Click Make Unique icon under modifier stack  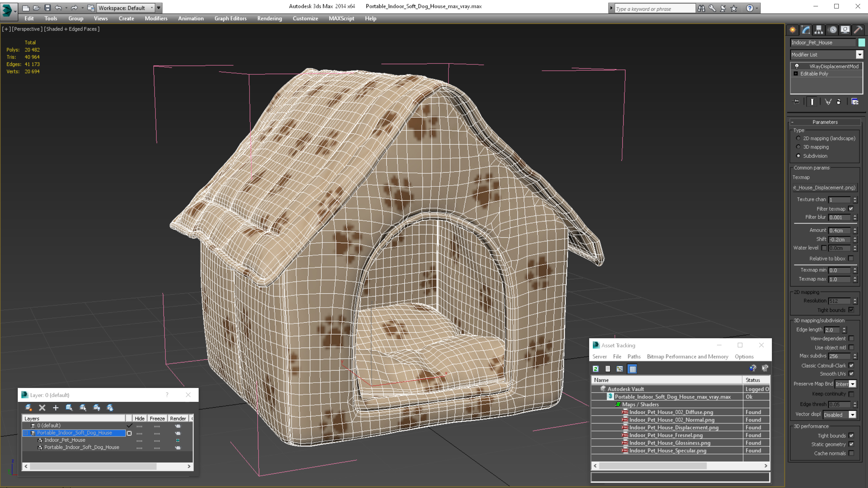pyautogui.click(x=828, y=102)
